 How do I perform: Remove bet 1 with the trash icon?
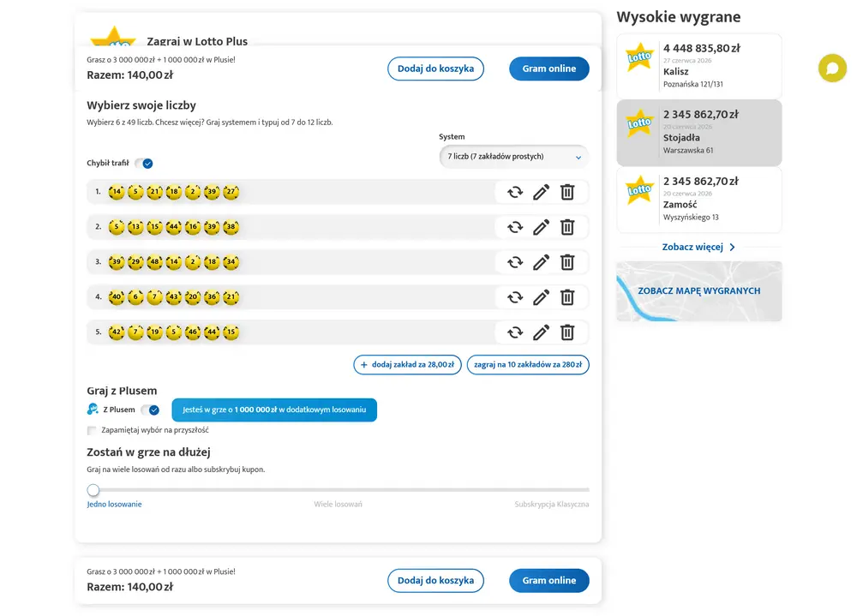pyautogui.click(x=567, y=193)
